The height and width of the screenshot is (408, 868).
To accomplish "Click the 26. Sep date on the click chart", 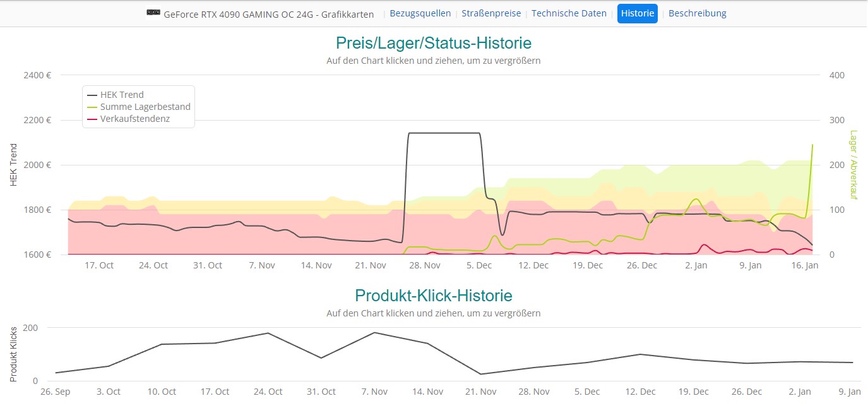I will tap(55, 392).
